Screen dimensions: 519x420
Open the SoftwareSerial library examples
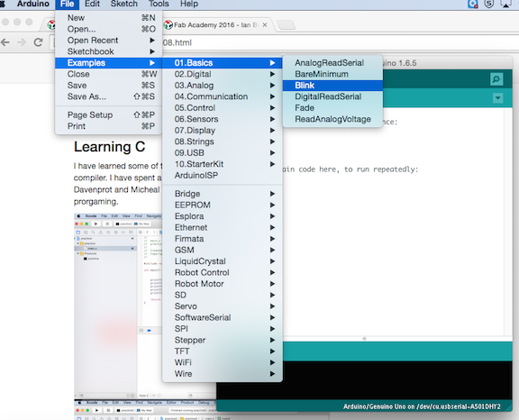click(x=223, y=317)
